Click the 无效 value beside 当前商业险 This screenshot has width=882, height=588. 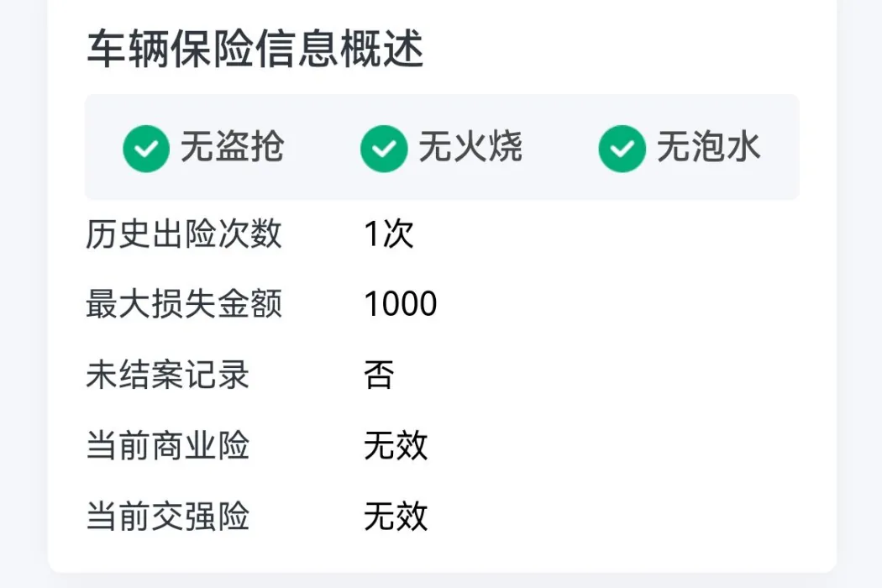tap(396, 445)
